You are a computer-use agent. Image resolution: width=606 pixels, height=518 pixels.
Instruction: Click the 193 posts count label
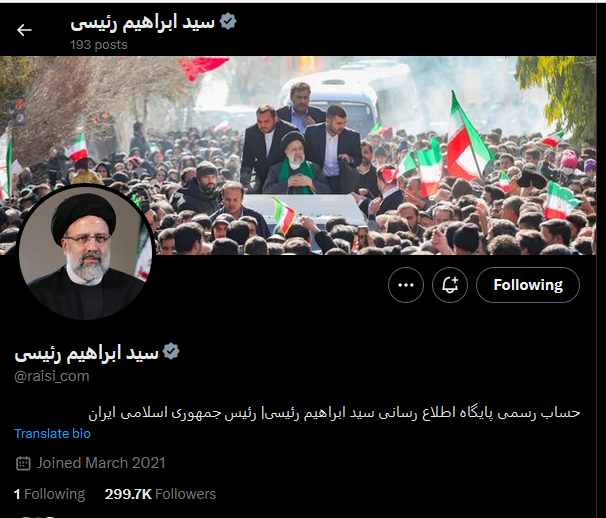coord(99,45)
